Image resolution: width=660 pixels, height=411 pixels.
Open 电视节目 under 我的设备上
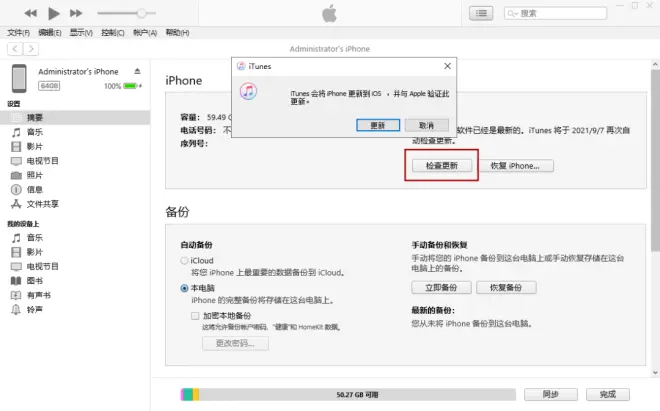click(x=42, y=267)
